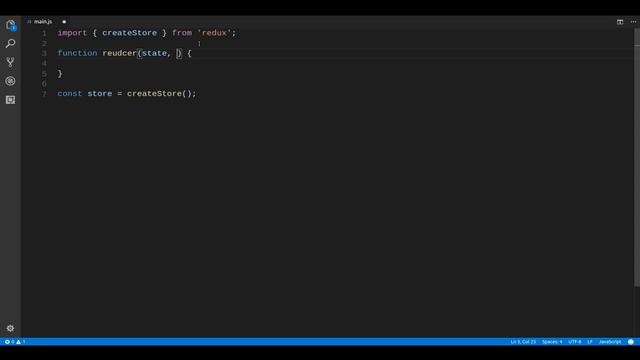
Task: Open the Source Control view
Action: coord(11,62)
